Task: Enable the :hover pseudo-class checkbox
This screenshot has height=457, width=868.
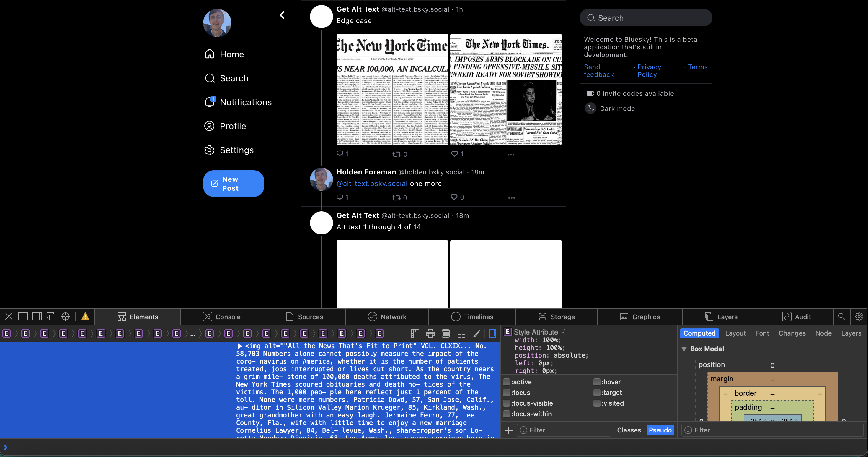Action: (597, 382)
